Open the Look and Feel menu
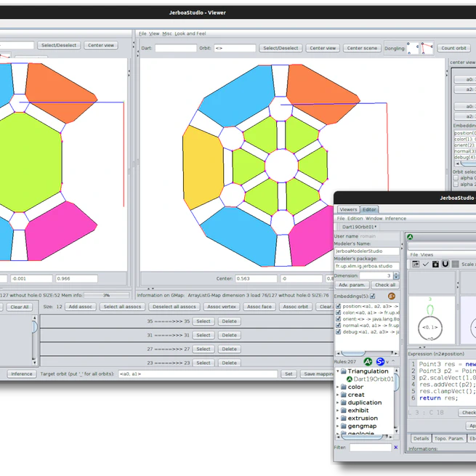Viewport: 476px width, 476px height. (190, 33)
